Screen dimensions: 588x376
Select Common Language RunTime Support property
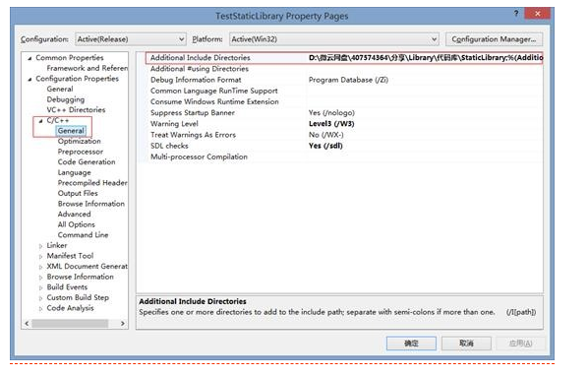(214, 91)
